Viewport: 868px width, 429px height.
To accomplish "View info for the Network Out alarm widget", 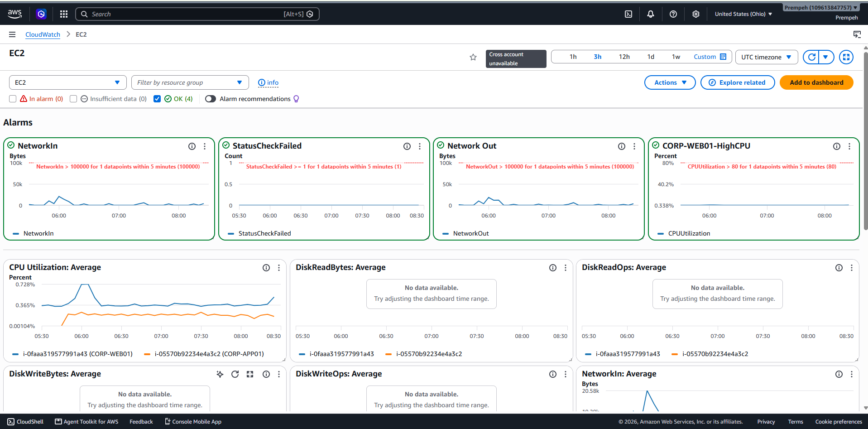I will [x=622, y=146].
